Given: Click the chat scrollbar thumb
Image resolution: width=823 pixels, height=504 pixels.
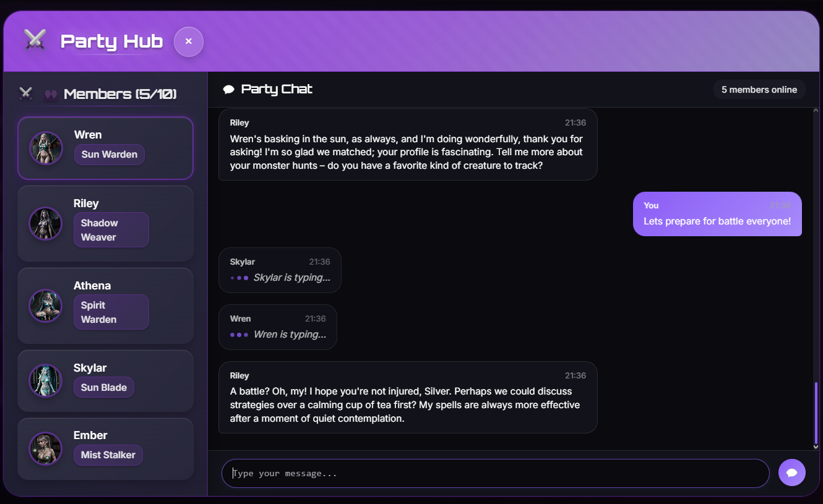Looking at the screenshot, I should click(x=816, y=411).
